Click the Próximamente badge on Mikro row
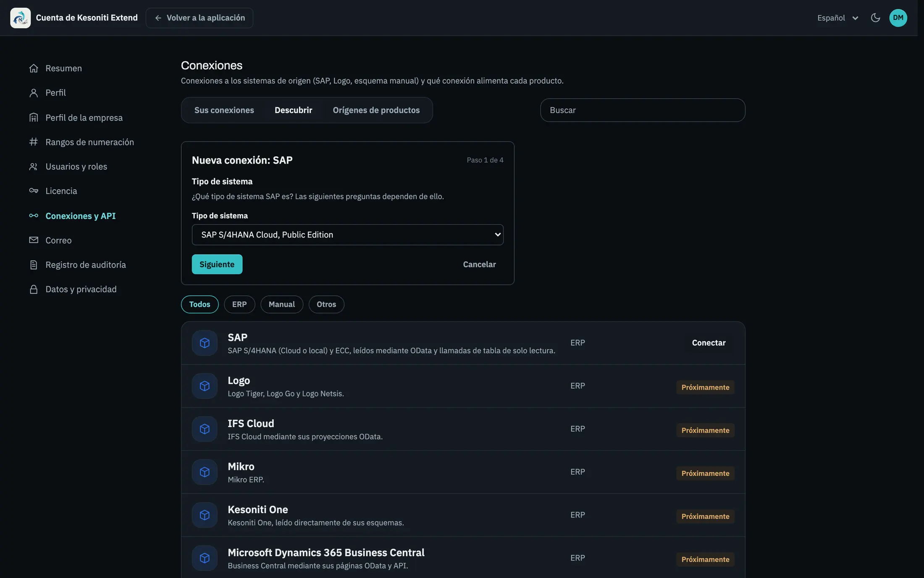Viewport: 924px width, 578px height. coord(705,473)
